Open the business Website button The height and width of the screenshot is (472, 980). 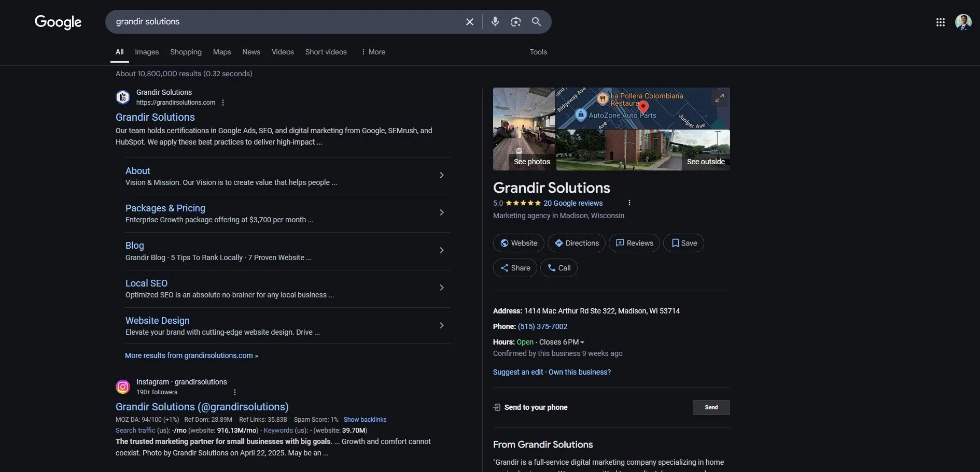point(519,243)
